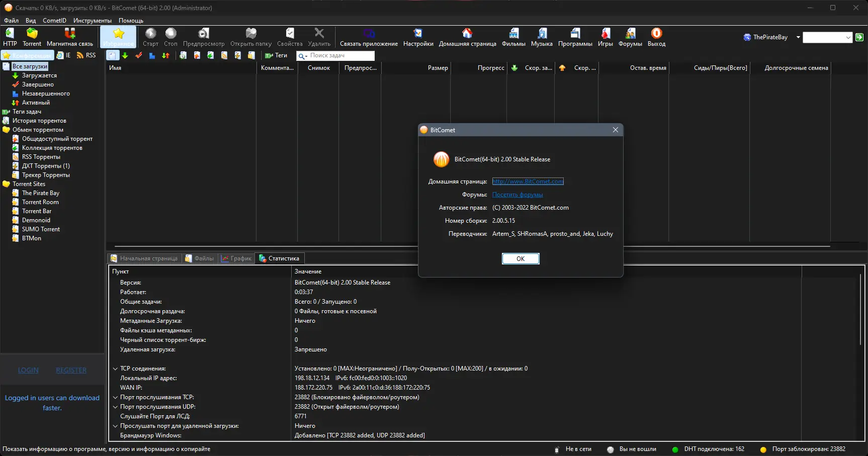Screen dimensions: 868x456
Task: Select the Статистика tab
Action: click(279, 258)
